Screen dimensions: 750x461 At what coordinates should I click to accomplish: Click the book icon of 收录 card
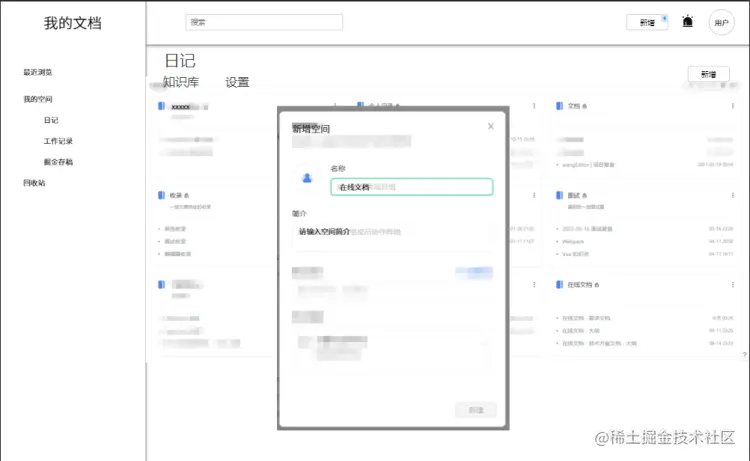[161, 195]
